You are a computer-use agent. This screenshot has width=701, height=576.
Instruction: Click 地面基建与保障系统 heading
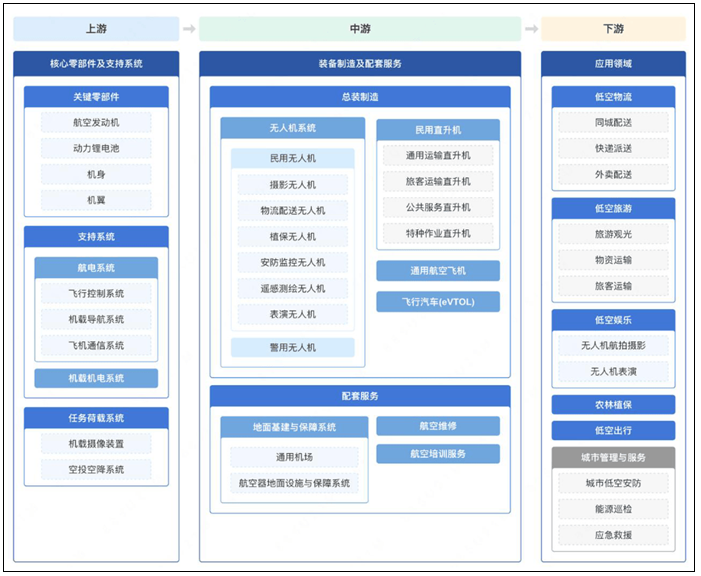[294, 428]
